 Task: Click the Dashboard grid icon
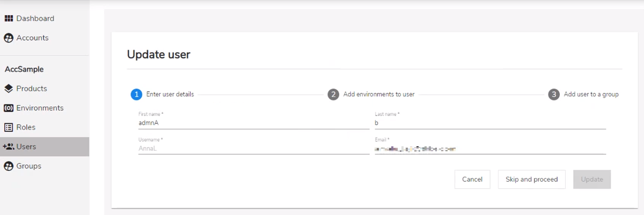point(9,18)
